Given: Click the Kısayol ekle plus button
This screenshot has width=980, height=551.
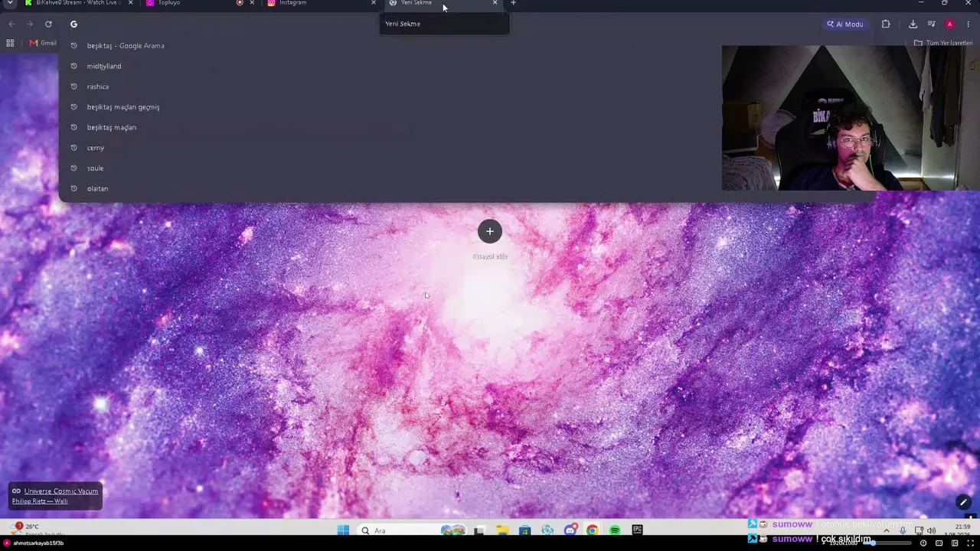Looking at the screenshot, I should pyautogui.click(x=490, y=231).
